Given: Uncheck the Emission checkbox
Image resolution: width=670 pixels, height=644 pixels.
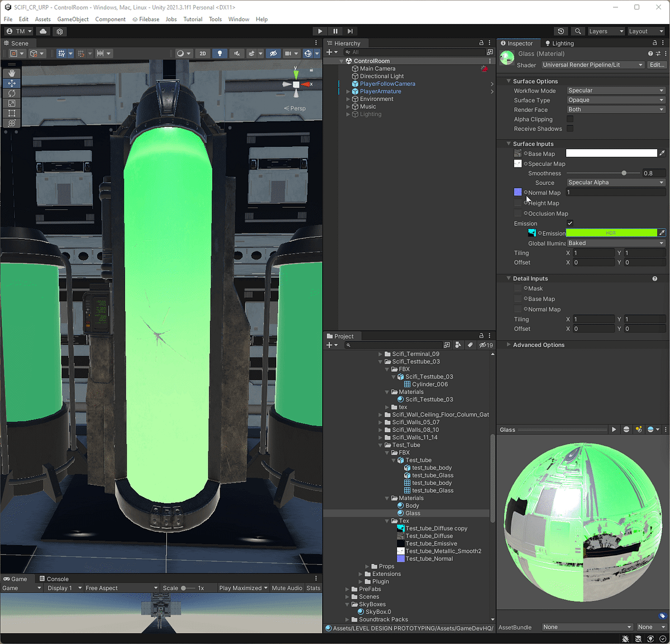Looking at the screenshot, I should [x=570, y=223].
